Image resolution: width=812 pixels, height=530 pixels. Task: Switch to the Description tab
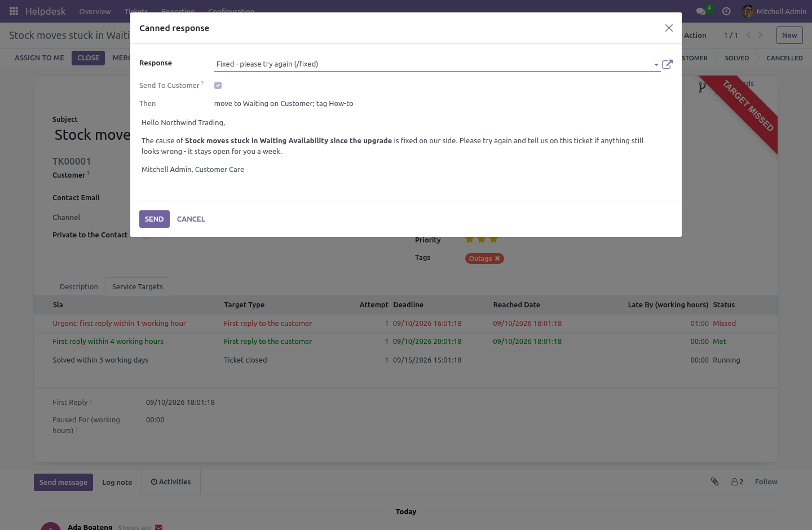tap(79, 287)
